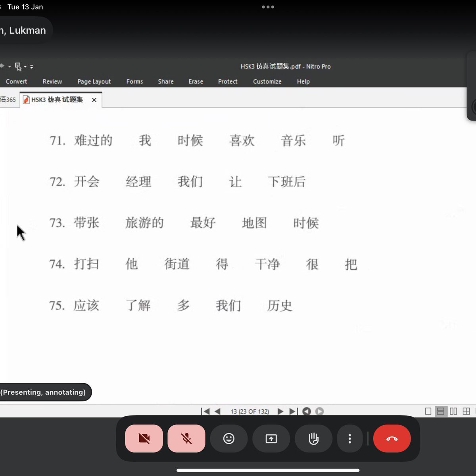Image resolution: width=476 pixels, height=476 pixels.
Task: Go to next page arrow
Action: 280,411
